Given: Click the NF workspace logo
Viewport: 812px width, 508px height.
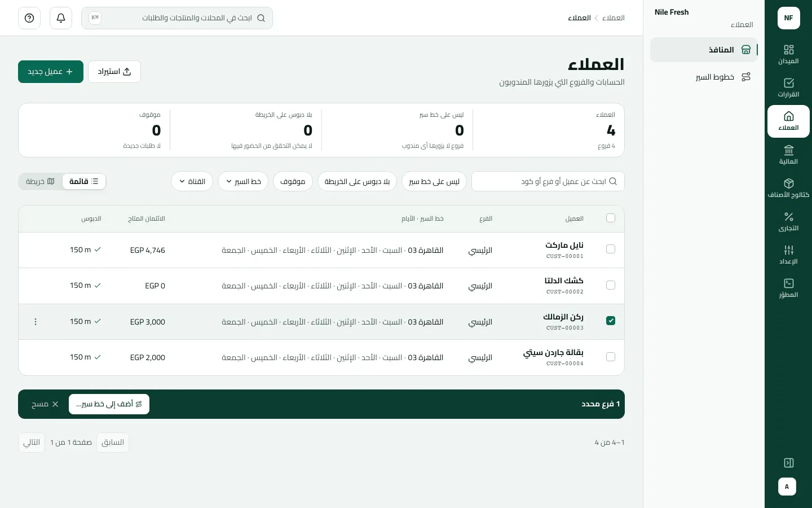Looking at the screenshot, I should click(x=788, y=18).
